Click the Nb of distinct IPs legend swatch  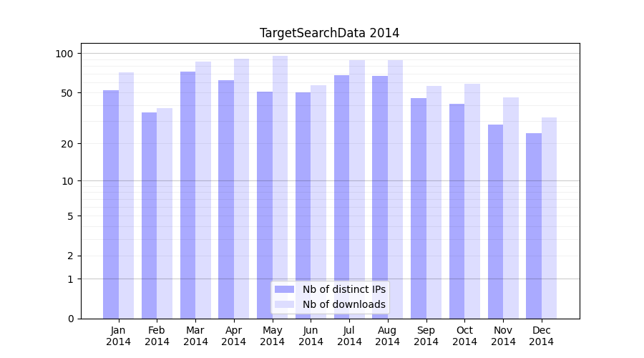click(x=284, y=289)
